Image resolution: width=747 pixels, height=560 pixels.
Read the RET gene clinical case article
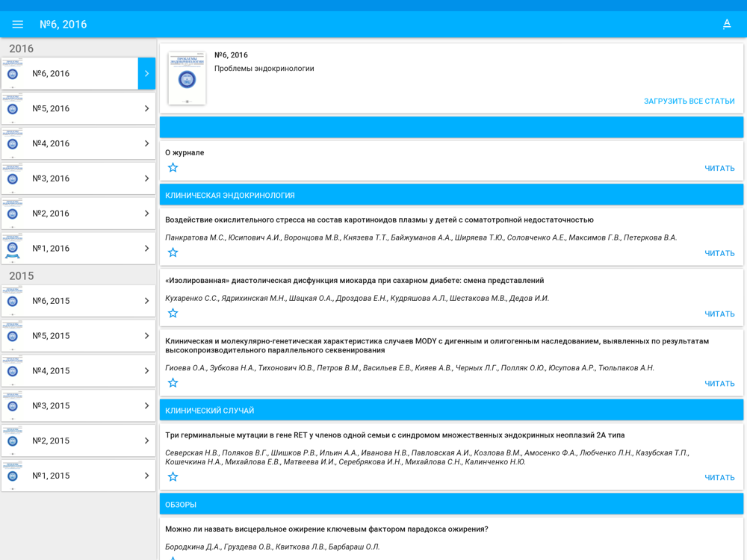coord(719,477)
